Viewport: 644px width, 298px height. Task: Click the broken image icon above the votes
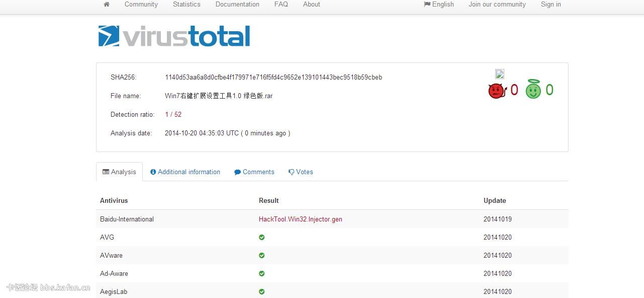500,74
